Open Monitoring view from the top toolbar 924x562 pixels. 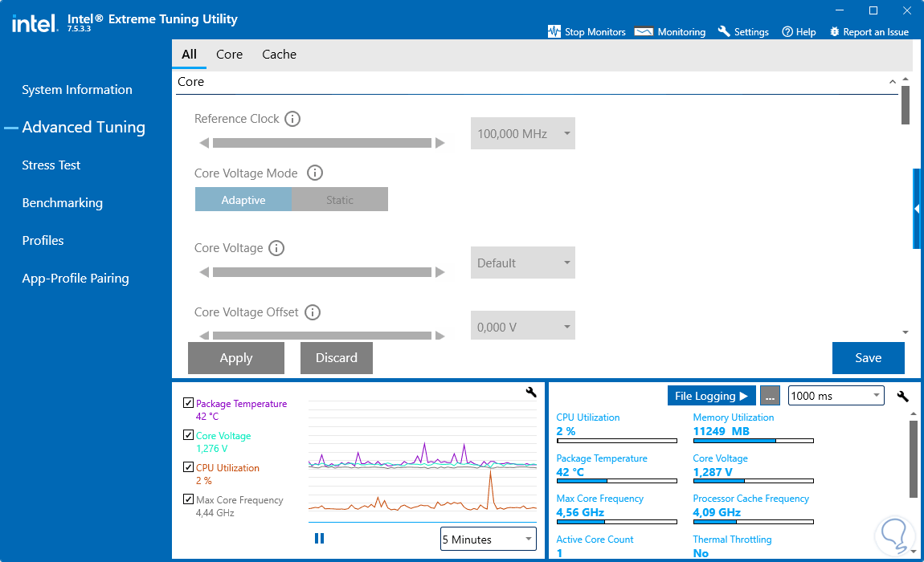(670, 32)
